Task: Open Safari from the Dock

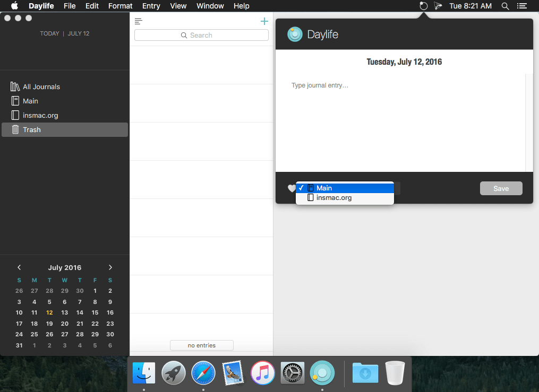Action: point(203,373)
